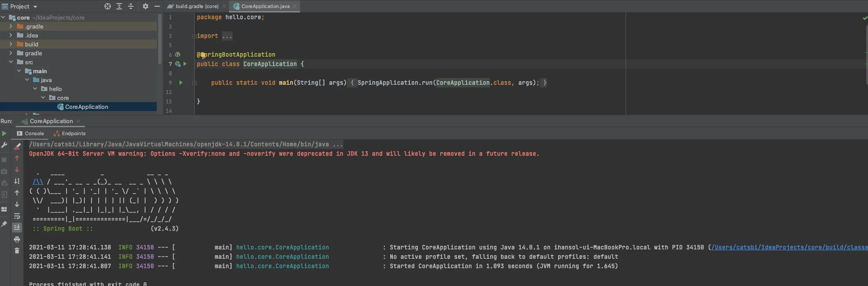Click the red pencil icon in console toolbar
868x286 pixels.
click(17, 146)
